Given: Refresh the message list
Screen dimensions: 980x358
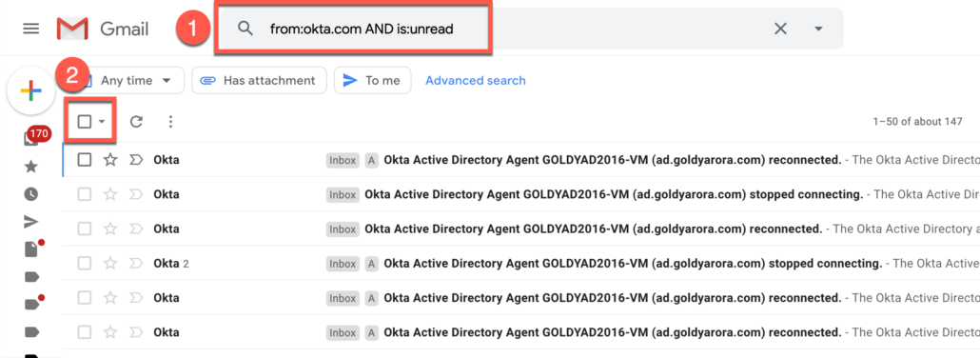Looking at the screenshot, I should pyautogui.click(x=136, y=122).
